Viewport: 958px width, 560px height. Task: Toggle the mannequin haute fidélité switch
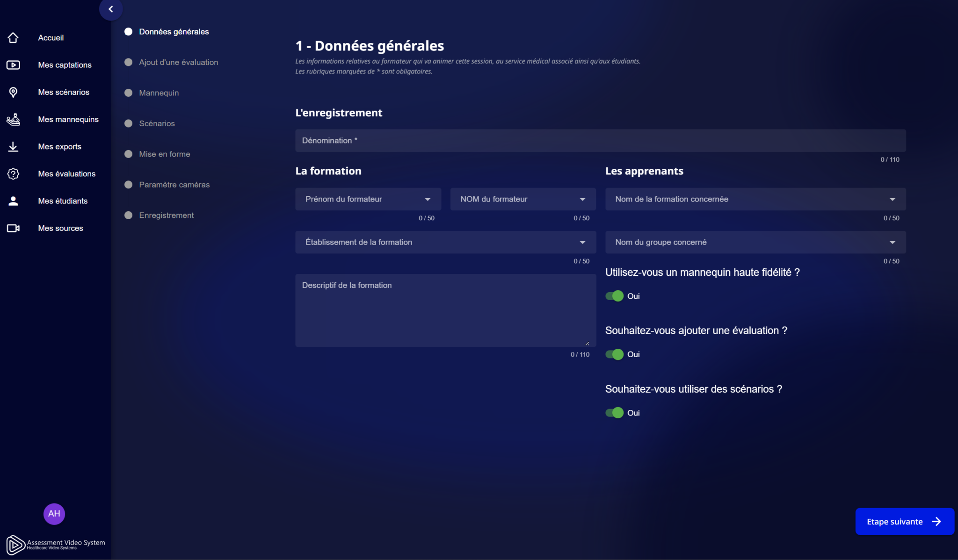[x=615, y=296]
